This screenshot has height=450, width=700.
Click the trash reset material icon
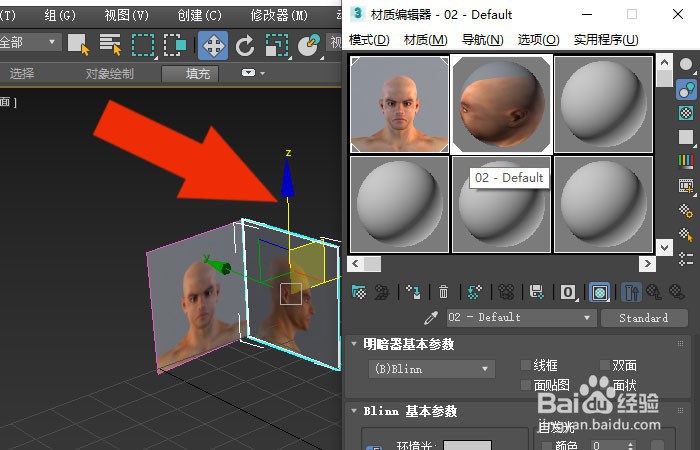[x=443, y=292]
